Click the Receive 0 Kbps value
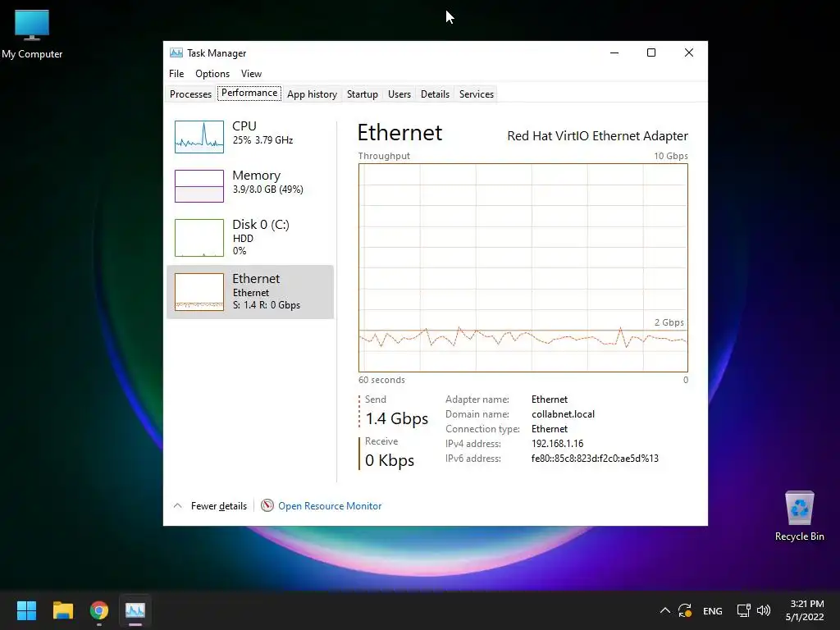The width and height of the screenshot is (840, 630). coord(390,460)
